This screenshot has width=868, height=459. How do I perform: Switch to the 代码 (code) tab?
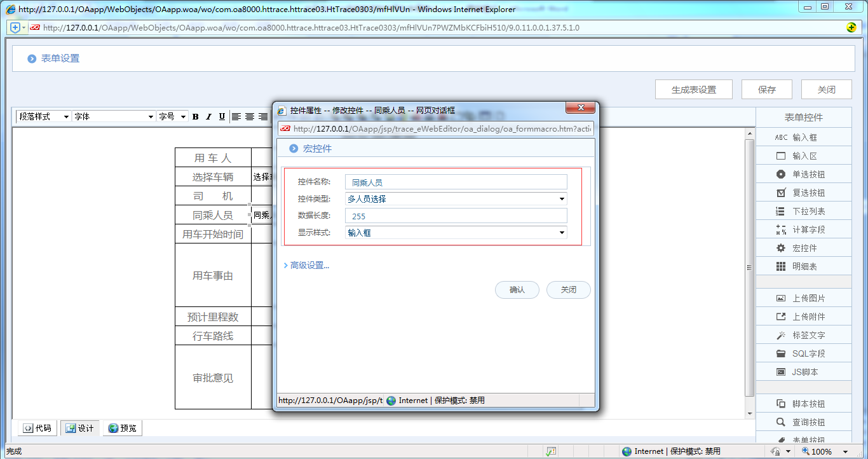[36, 428]
